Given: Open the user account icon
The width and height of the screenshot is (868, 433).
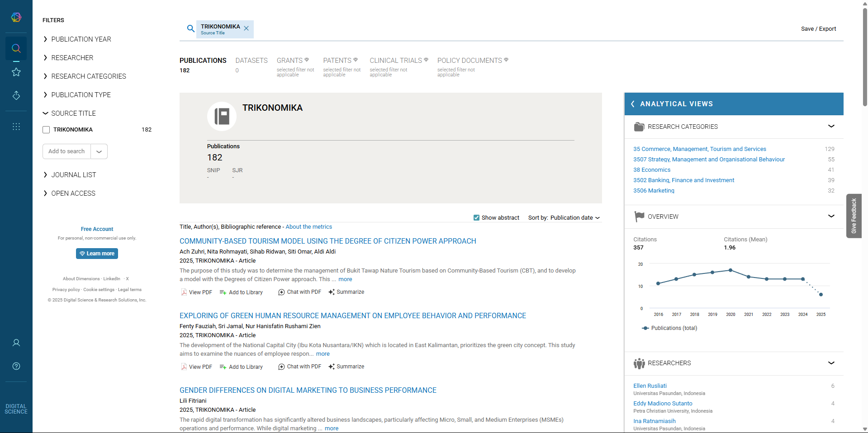Looking at the screenshot, I should (x=16, y=343).
